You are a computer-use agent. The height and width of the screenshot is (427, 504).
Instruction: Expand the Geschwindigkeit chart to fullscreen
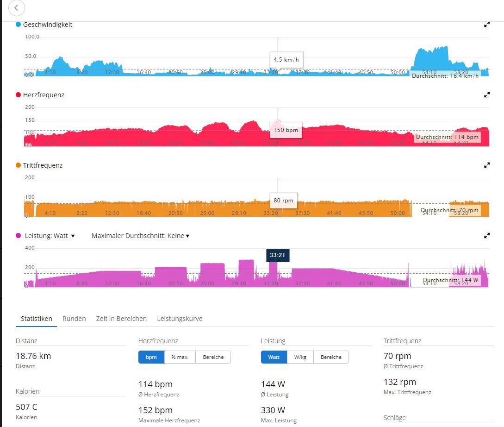(x=486, y=25)
